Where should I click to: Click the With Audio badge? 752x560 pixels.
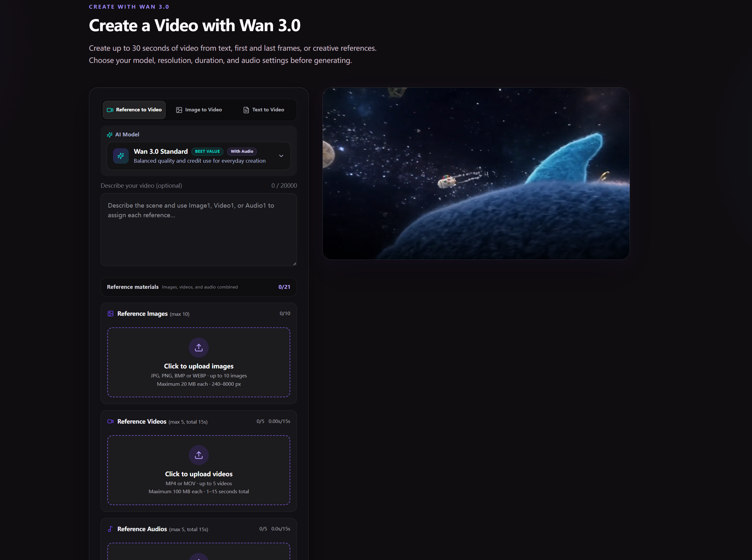242,151
